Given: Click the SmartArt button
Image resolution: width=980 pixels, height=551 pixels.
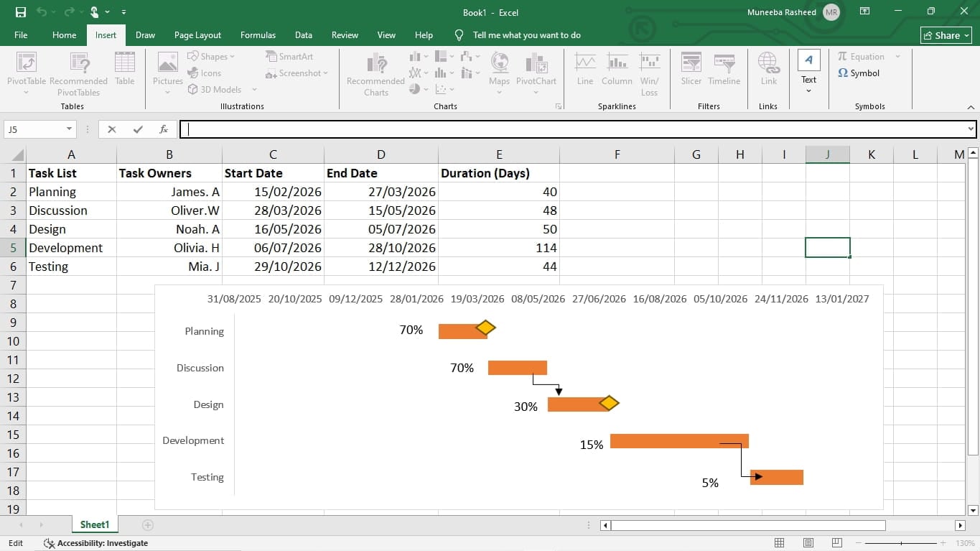Looking at the screenshot, I should [x=289, y=56].
